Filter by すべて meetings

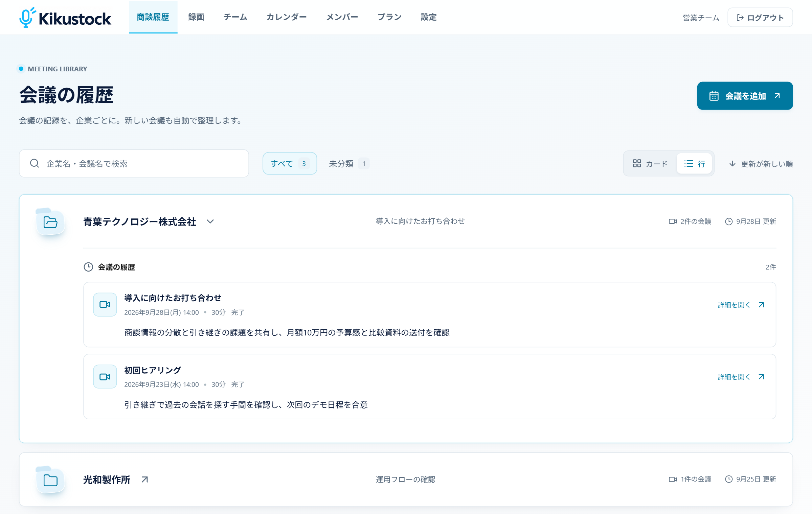coord(290,164)
